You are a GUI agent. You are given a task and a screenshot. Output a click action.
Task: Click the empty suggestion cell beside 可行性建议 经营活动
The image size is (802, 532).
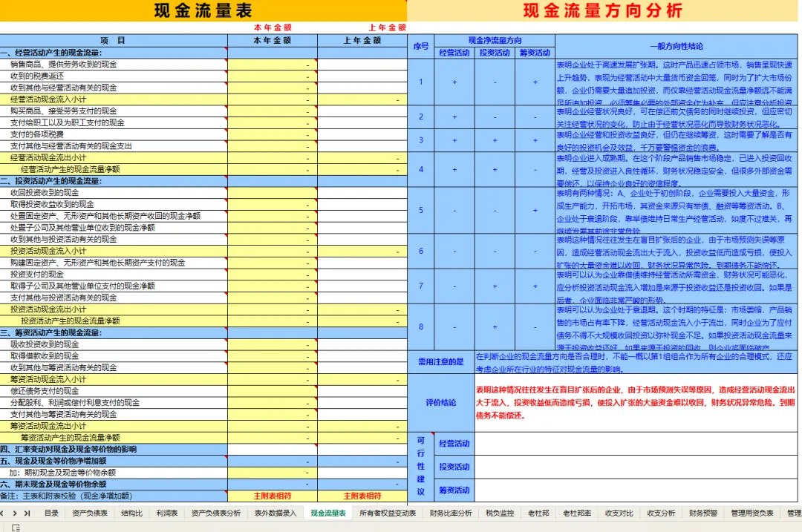coord(636,444)
